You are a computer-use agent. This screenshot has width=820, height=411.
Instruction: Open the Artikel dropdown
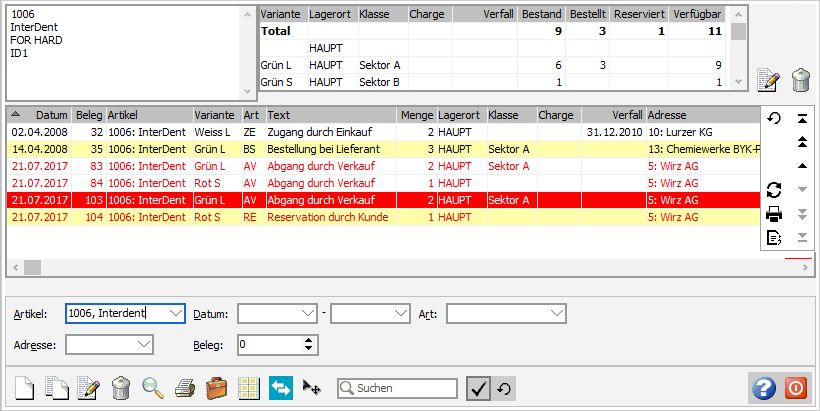tap(176, 314)
